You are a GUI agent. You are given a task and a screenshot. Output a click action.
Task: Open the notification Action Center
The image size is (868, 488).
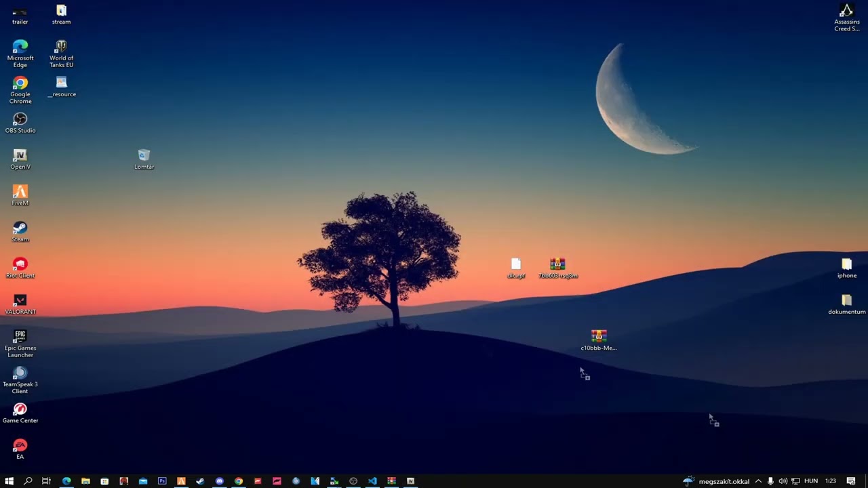point(851,481)
